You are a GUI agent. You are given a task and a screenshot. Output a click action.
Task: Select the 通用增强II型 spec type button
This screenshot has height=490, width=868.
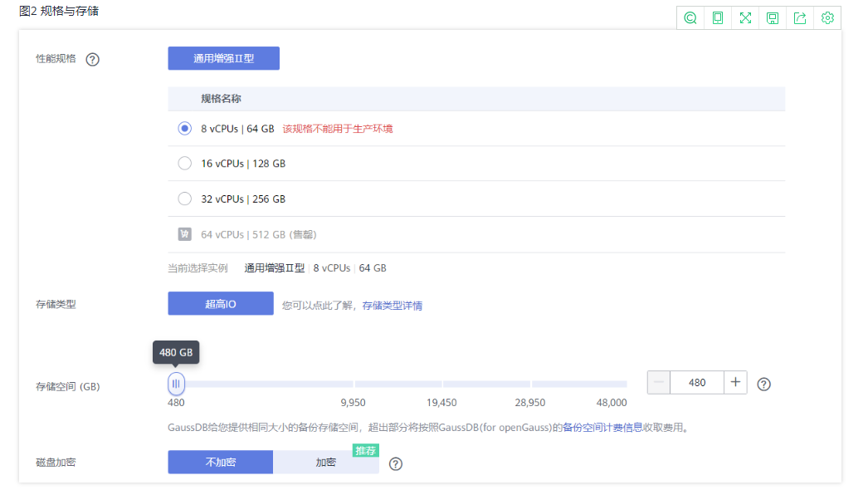coord(224,58)
